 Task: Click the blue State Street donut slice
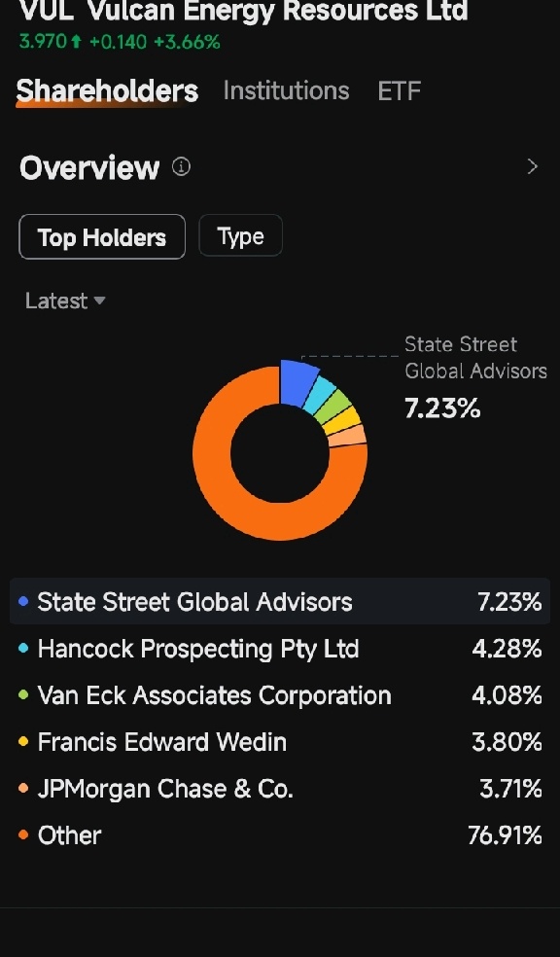pyautogui.click(x=297, y=382)
